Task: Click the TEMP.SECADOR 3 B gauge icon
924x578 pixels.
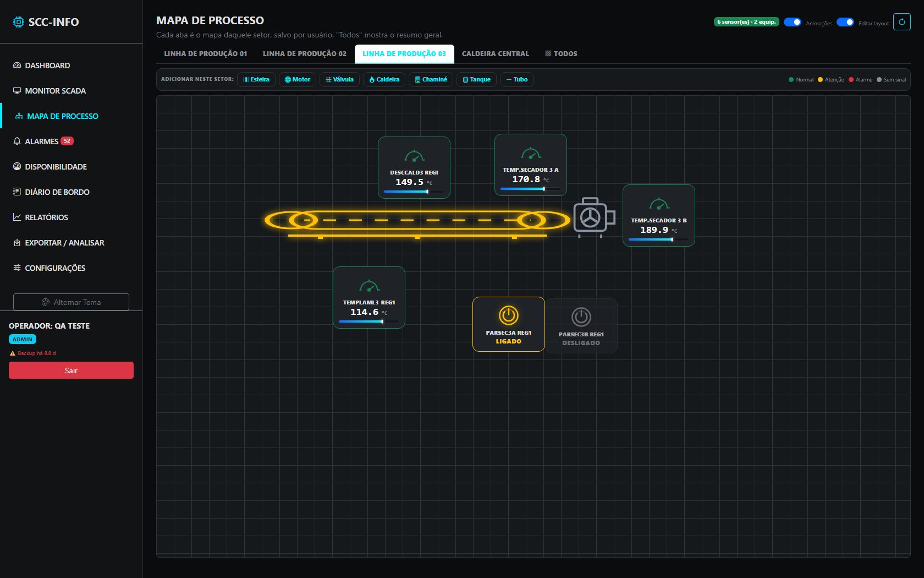Action: pyautogui.click(x=659, y=204)
